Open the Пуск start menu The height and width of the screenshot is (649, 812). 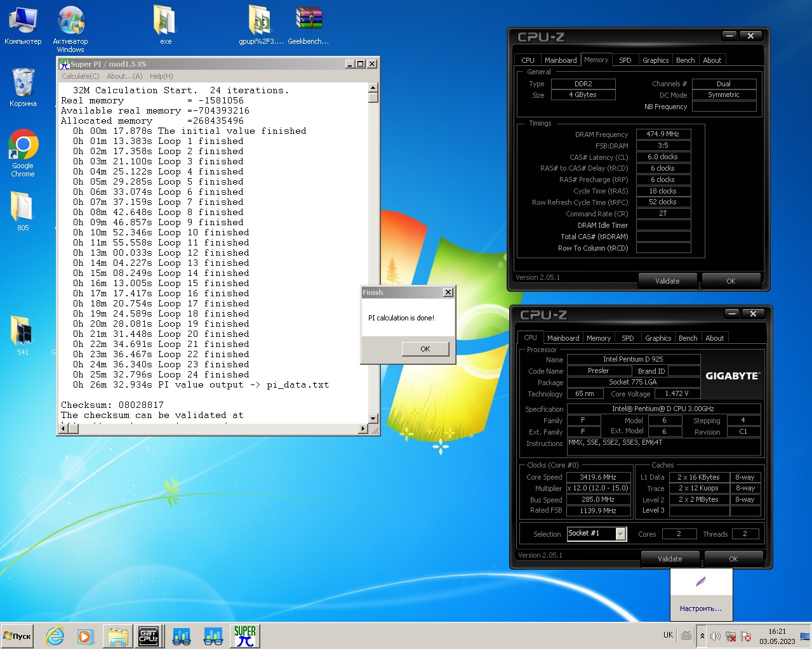pos(17,636)
